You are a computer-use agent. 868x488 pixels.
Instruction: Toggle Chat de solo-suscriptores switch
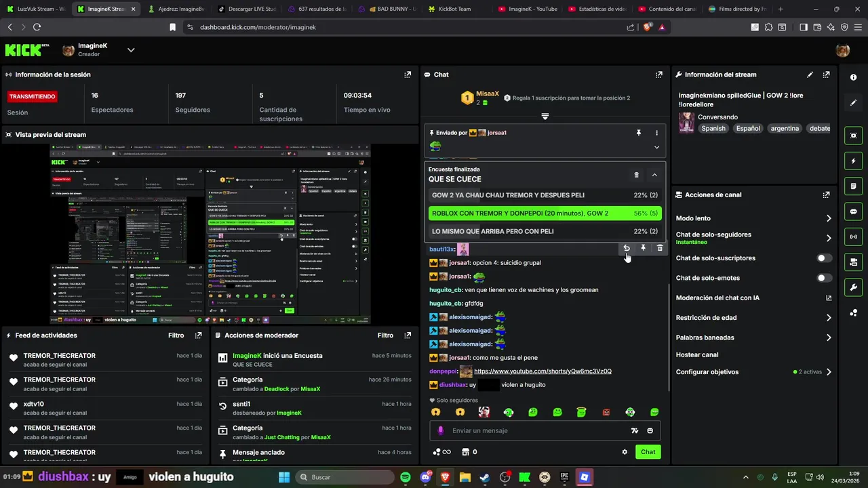[824, 258]
